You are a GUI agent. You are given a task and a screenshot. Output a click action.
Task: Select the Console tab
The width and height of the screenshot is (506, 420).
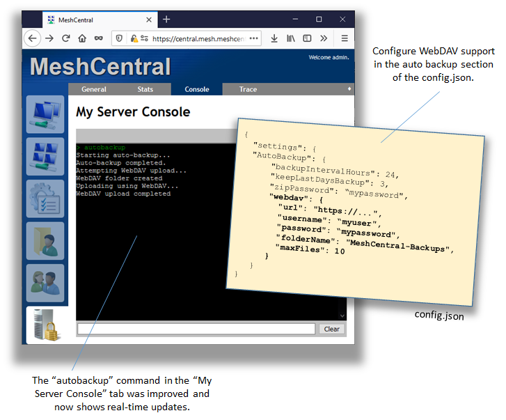click(x=197, y=89)
